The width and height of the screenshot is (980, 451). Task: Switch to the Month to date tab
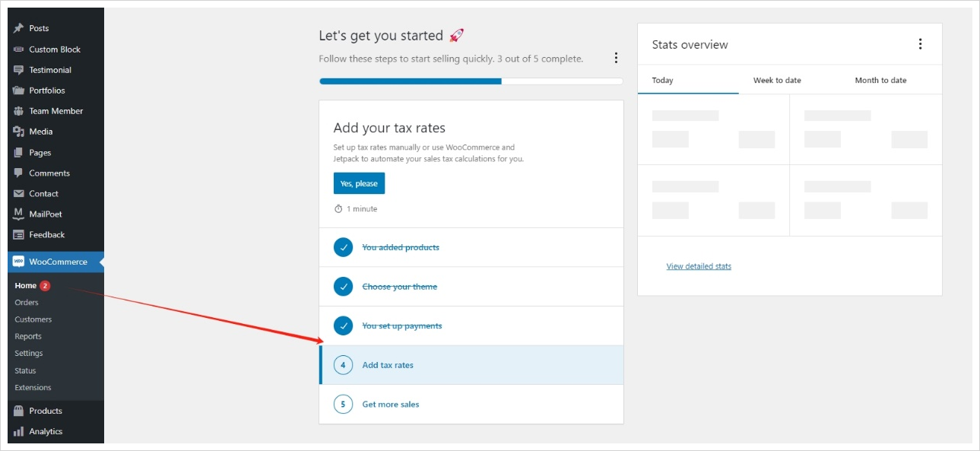[x=880, y=80]
